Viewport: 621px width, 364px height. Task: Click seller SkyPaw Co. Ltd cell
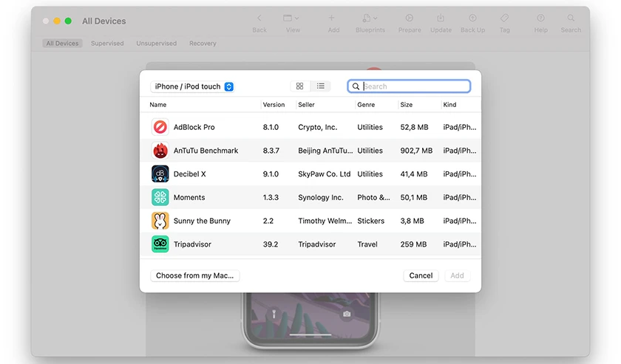[x=324, y=174]
